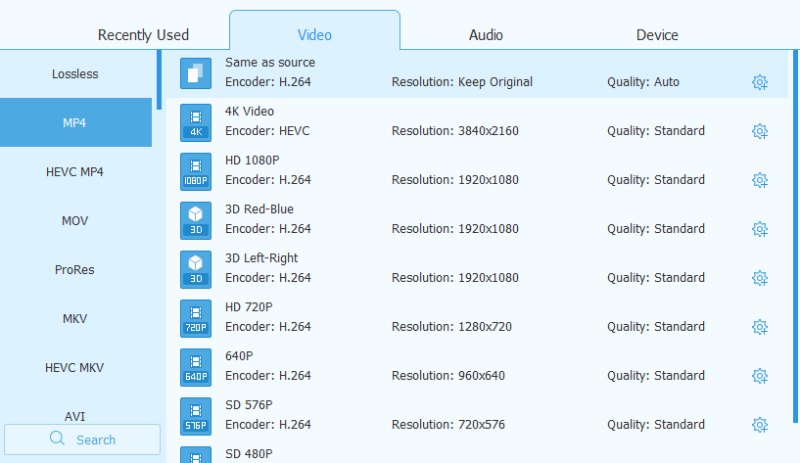Select the MKV format category
Image resolution: width=800 pixels, height=463 pixels.
76,319
